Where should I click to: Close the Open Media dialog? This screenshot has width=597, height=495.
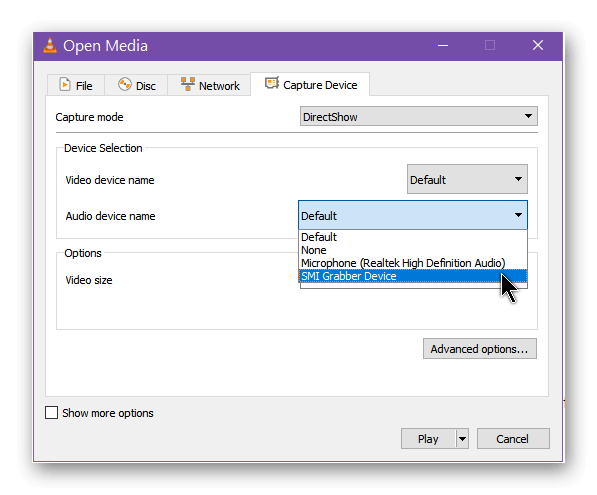point(538,45)
